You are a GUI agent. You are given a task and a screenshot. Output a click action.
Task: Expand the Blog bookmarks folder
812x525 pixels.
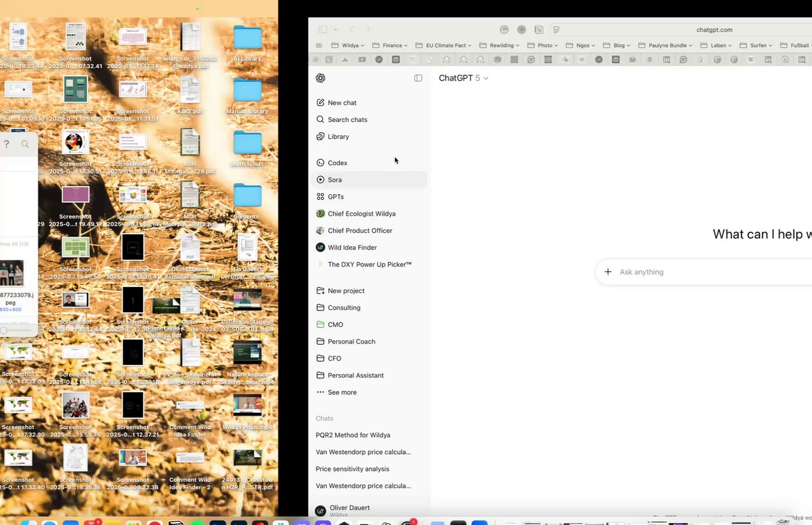click(x=617, y=46)
